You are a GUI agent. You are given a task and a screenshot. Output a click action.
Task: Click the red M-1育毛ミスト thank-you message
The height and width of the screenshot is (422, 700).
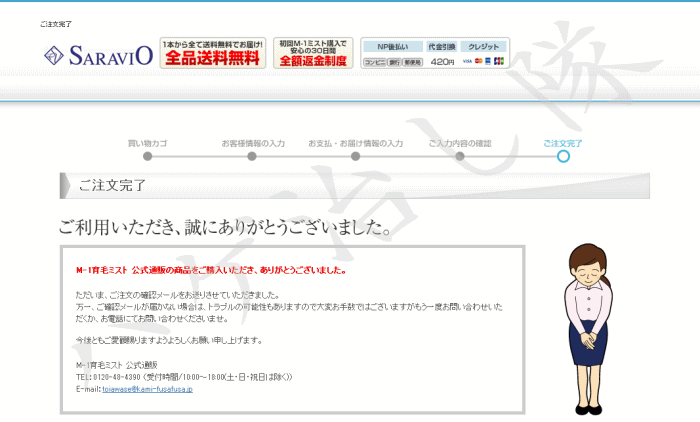tap(211, 270)
